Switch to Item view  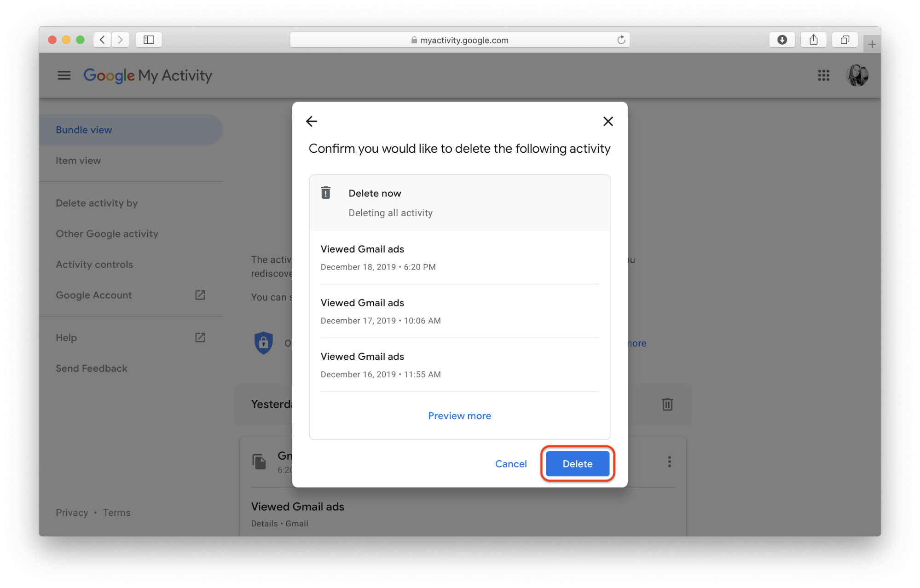[131, 161]
